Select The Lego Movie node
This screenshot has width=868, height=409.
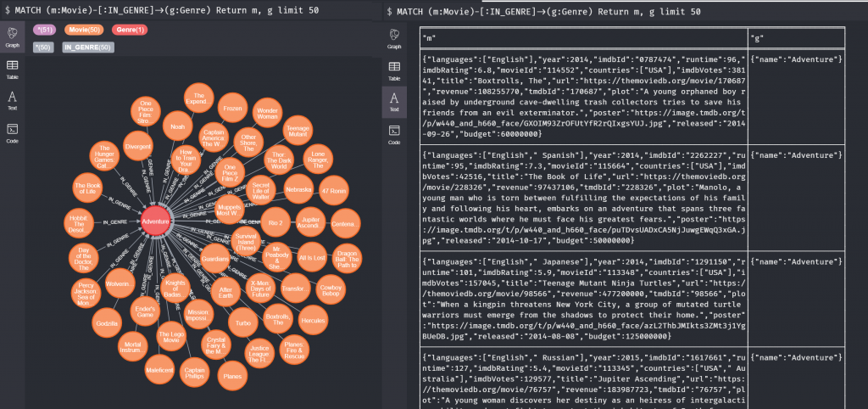click(171, 336)
